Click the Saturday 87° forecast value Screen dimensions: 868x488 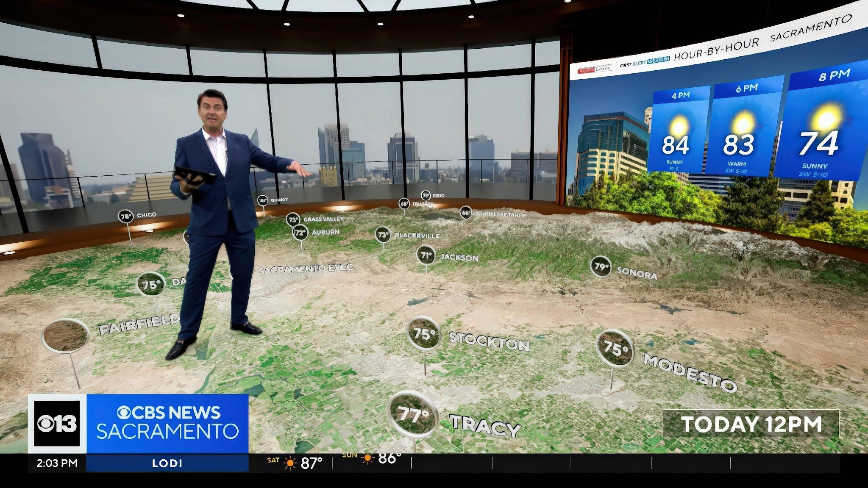(312, 463)
